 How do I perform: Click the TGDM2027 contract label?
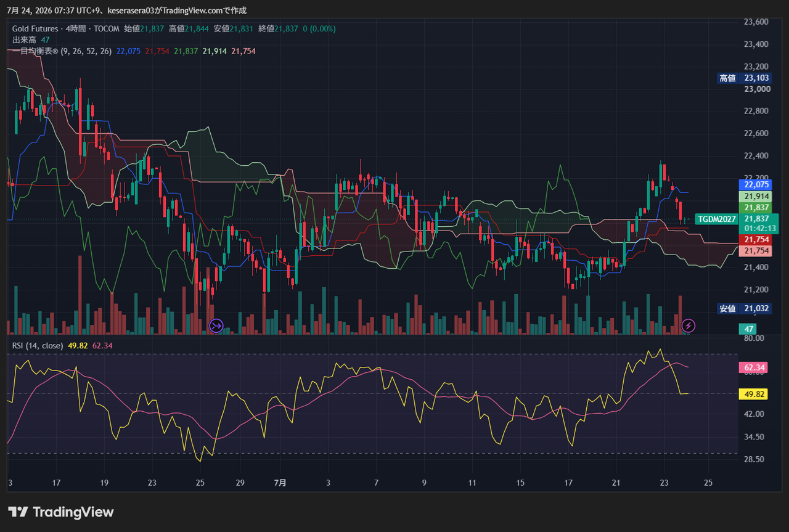(717, 219)
